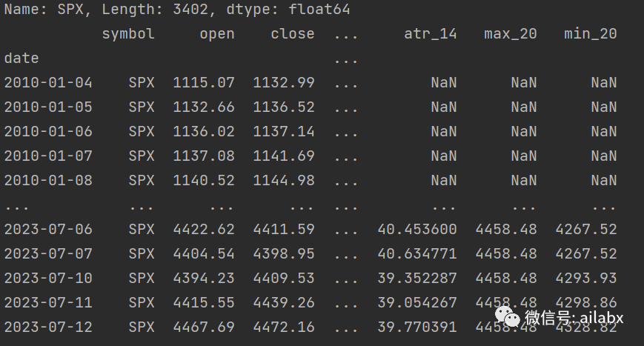
Task: Click the 'open' column header
Action: coord(217,34)
